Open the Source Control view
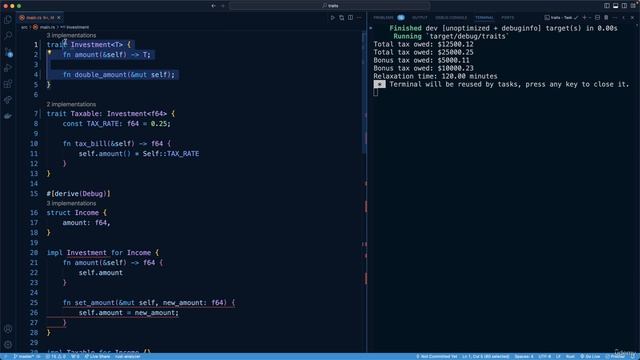 coord(8,52)
